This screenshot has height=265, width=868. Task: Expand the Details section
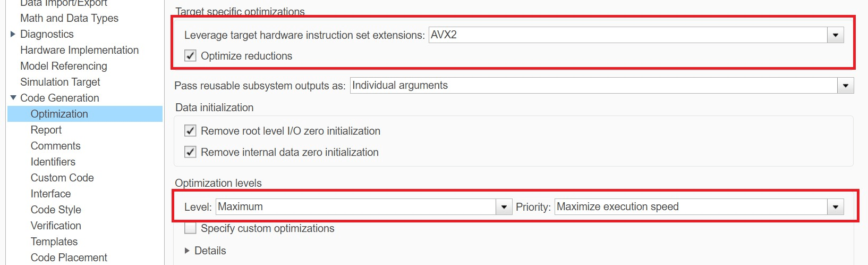point(187,251)
